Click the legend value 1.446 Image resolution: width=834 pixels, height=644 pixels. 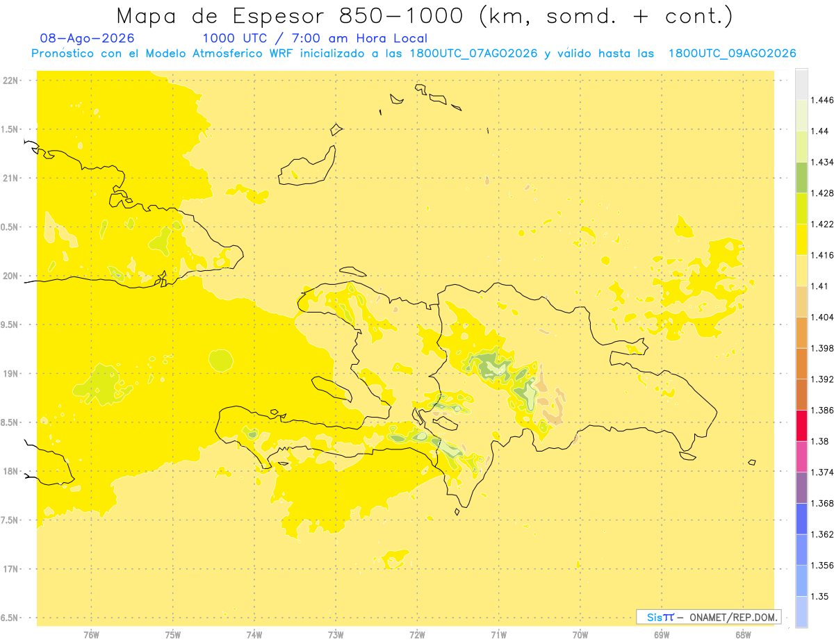822,100
